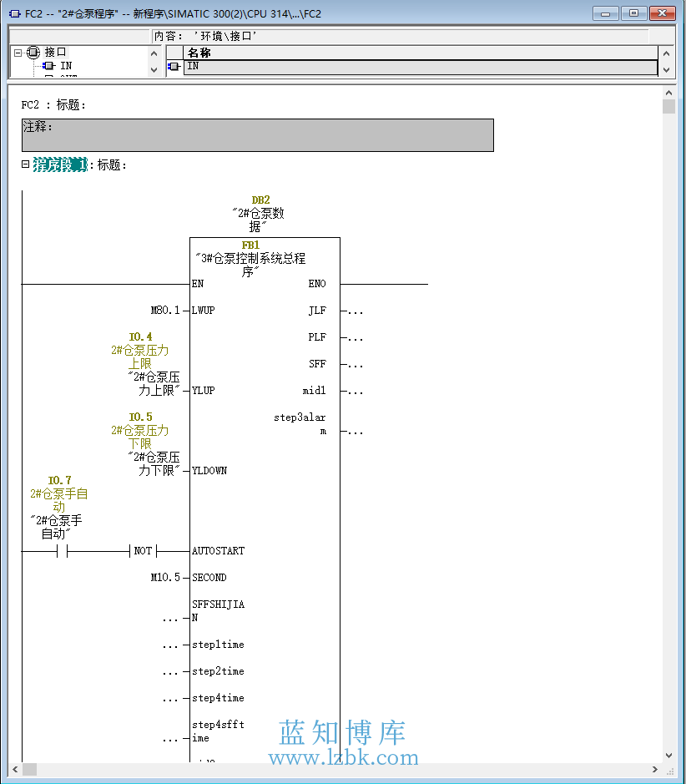
Task: Click the empty operand at SFFSHIJIAN input
Action: tap(170, 620)
